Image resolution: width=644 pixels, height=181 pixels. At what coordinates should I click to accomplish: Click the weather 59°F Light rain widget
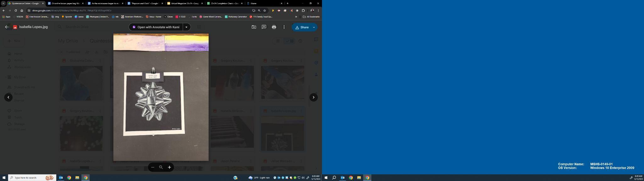click(x=259, y=178)
